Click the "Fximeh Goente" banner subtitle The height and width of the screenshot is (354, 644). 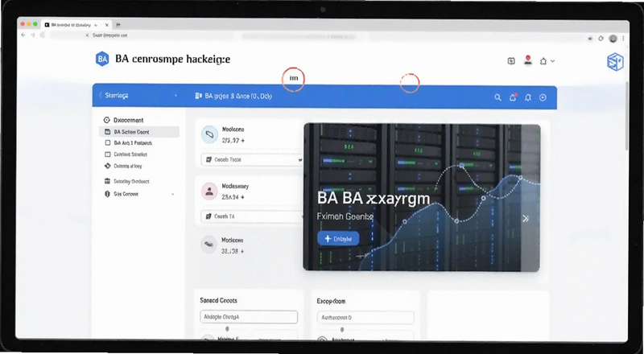pos(345,216)
